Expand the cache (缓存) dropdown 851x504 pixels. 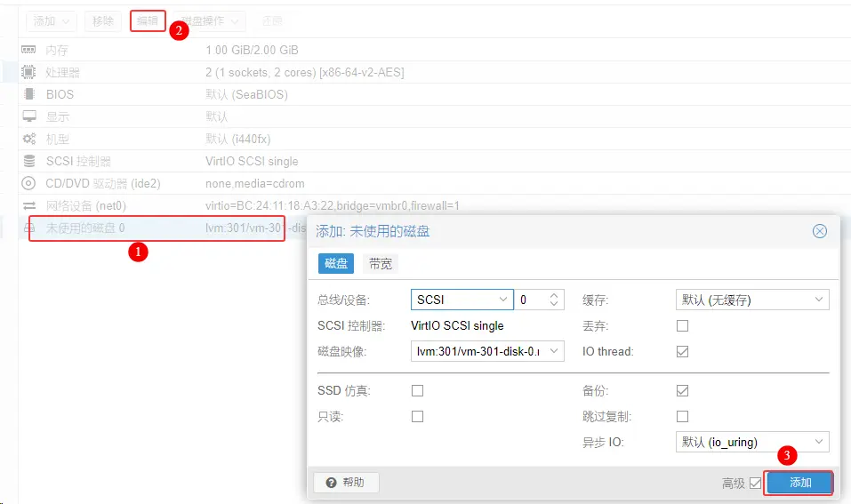tap(752, 300)
